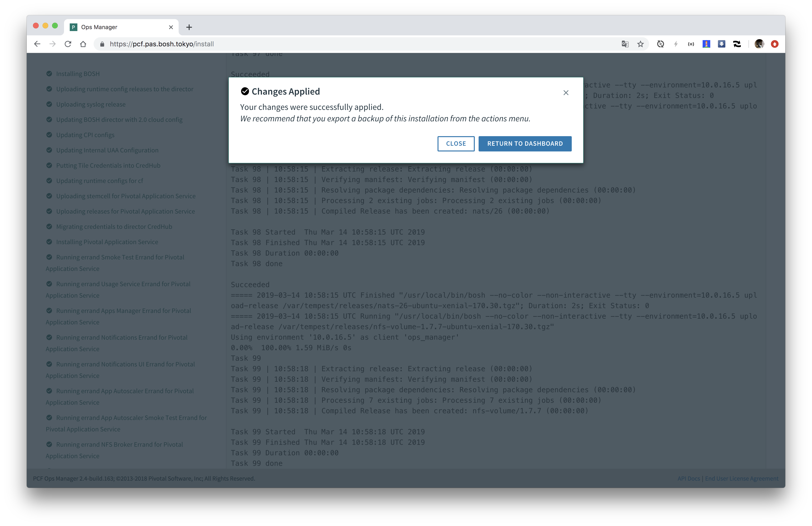Open the API Docs link
812x526 pixels.
pyautogui.click(x=688, y=478)
